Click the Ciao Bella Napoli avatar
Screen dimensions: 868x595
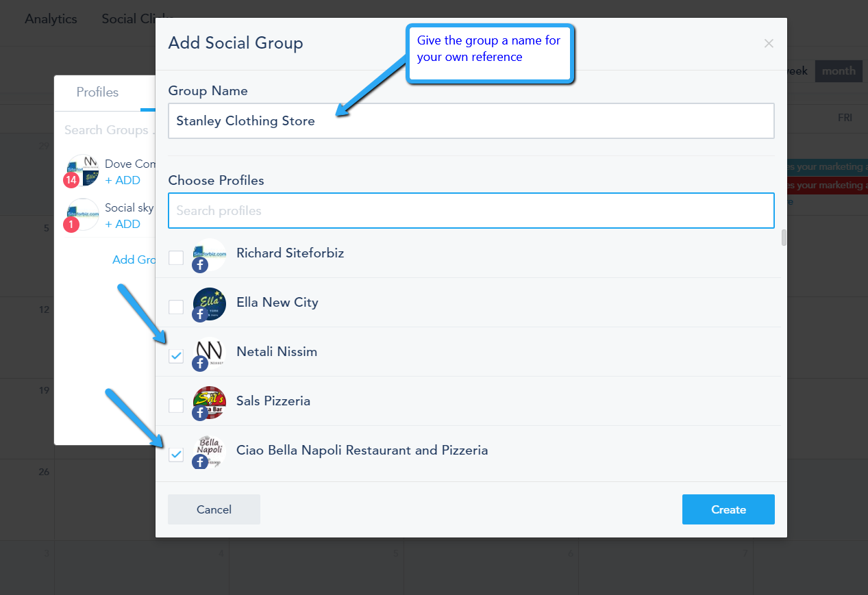point(210,451)
